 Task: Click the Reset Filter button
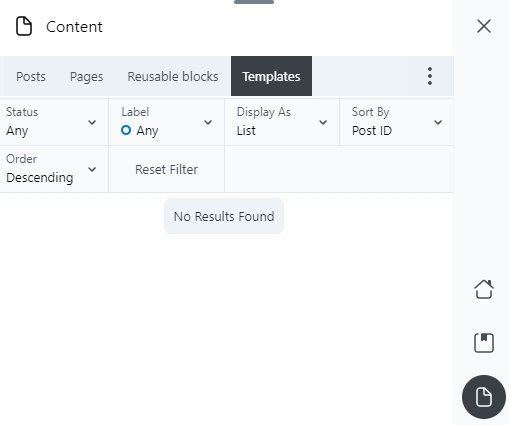166,169
